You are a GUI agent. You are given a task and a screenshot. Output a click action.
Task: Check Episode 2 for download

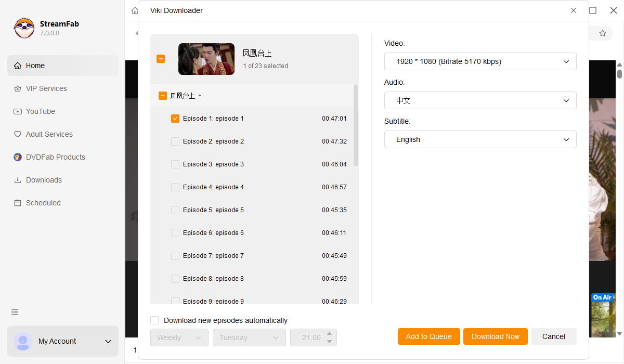tap(175, 141)
